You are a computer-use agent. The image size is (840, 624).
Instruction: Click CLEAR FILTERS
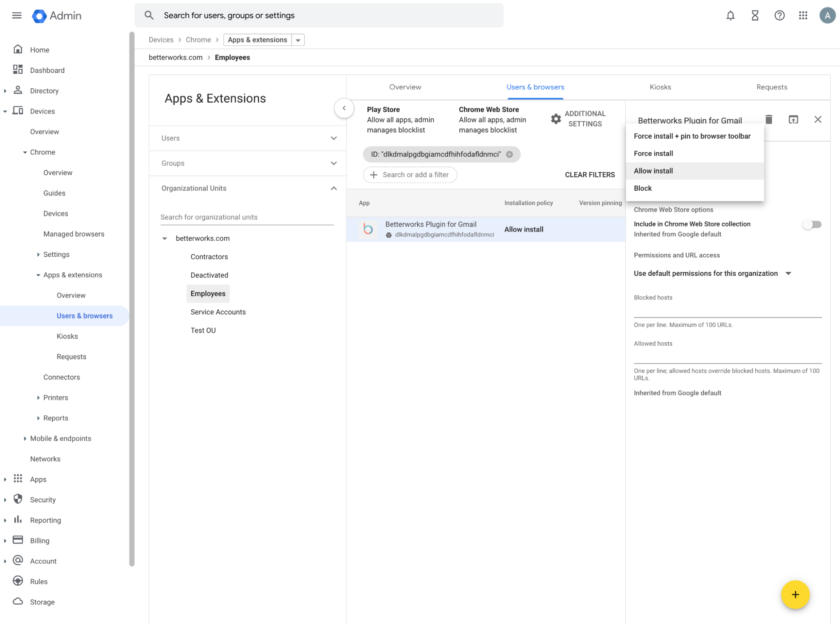point(589,175)
